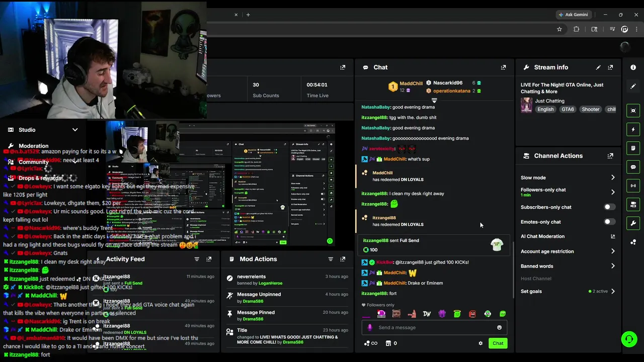Expand Banned words settings
Screen dimensions: 644x362
coord(613,266)
